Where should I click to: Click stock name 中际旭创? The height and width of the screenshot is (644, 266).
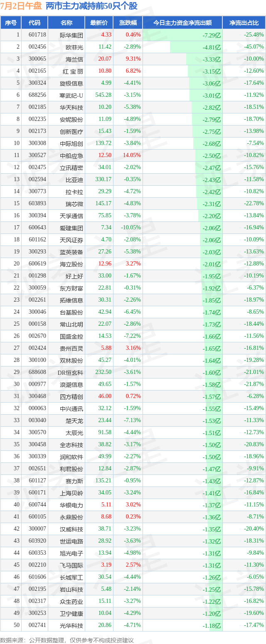coord(71,144)
